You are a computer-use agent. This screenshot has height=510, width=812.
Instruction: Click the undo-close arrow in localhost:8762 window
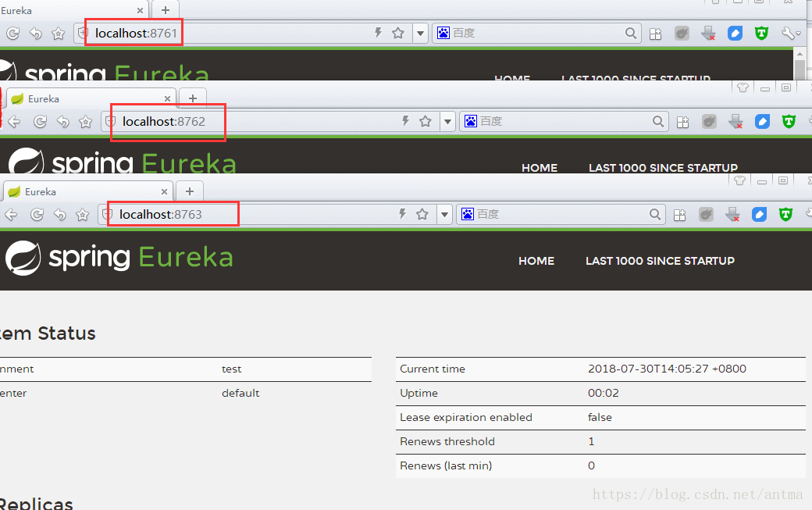pos(62,122)
